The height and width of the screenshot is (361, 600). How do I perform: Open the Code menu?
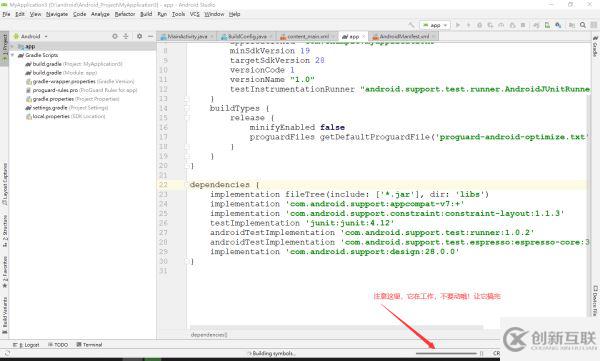pos(79,14)
